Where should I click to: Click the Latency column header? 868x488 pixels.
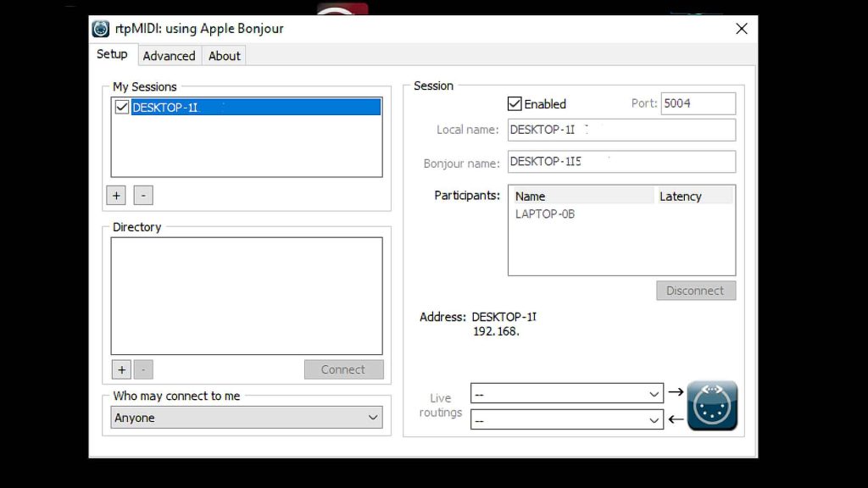point(694,196)
